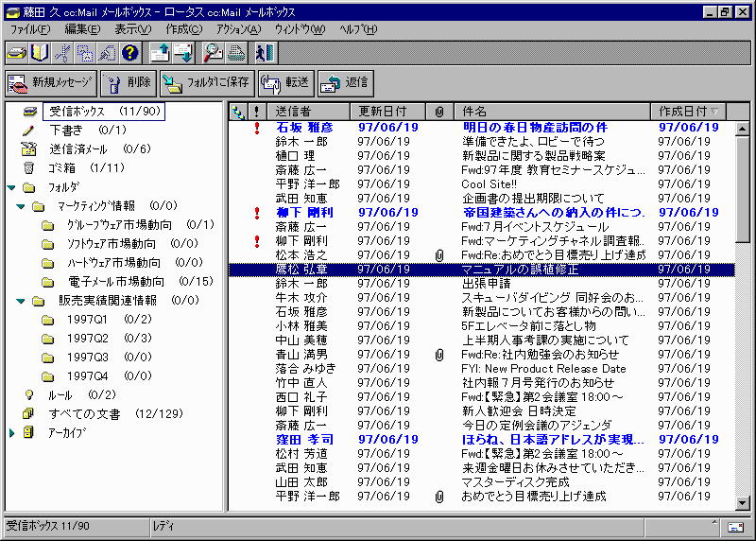Click the Cut scissors toolbar icon
Viewport: 756px width, 541px height.
point(62,53)
